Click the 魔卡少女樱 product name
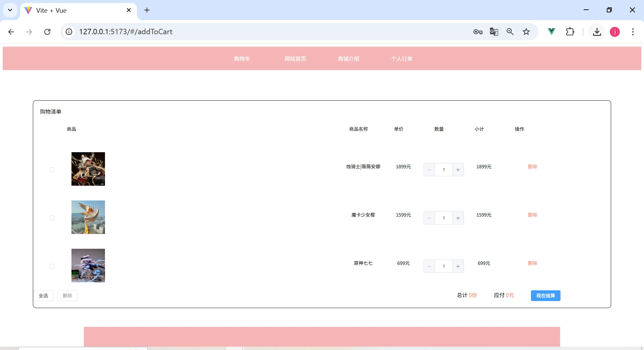The height and width of the screenshot is (350, 644). tap(363, 215)
